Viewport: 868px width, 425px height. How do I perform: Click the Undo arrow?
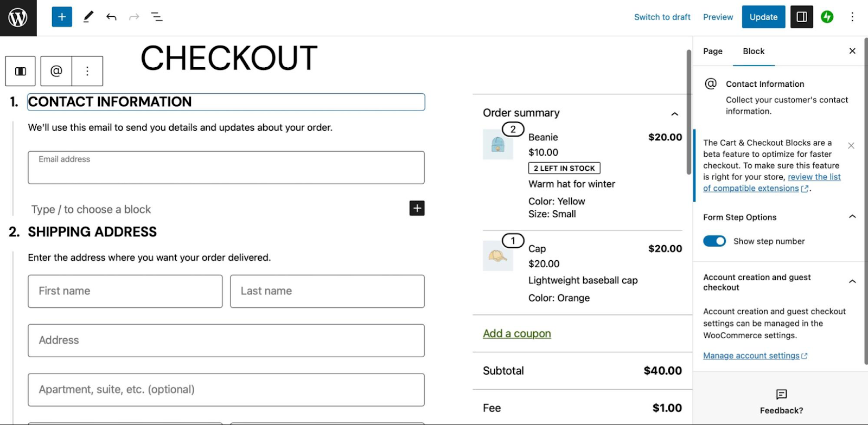(111, 17)
